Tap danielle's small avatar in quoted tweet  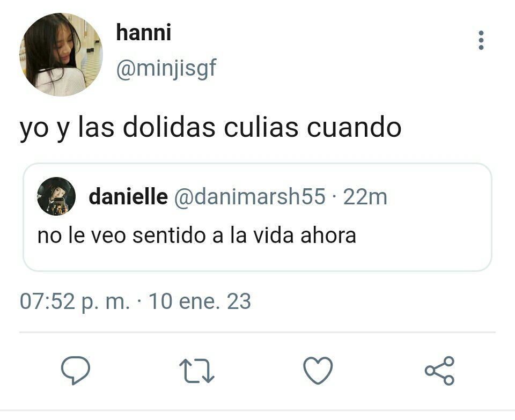56,196
